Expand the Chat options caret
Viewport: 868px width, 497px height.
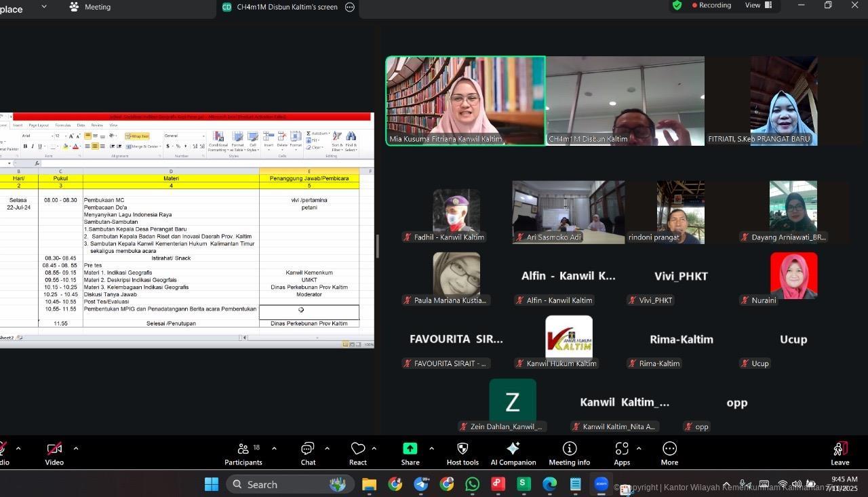point(327,448)
